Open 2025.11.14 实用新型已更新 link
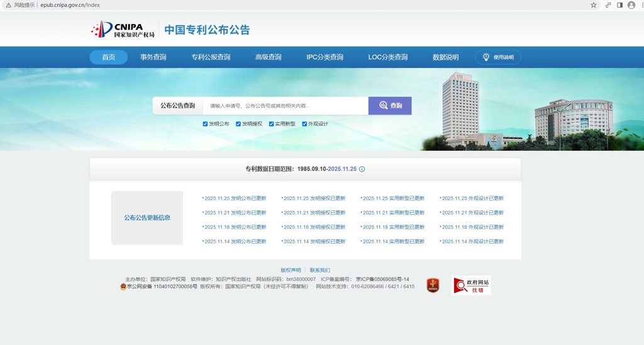This screenshot has width=644, height=345. [x=393, y=241]
